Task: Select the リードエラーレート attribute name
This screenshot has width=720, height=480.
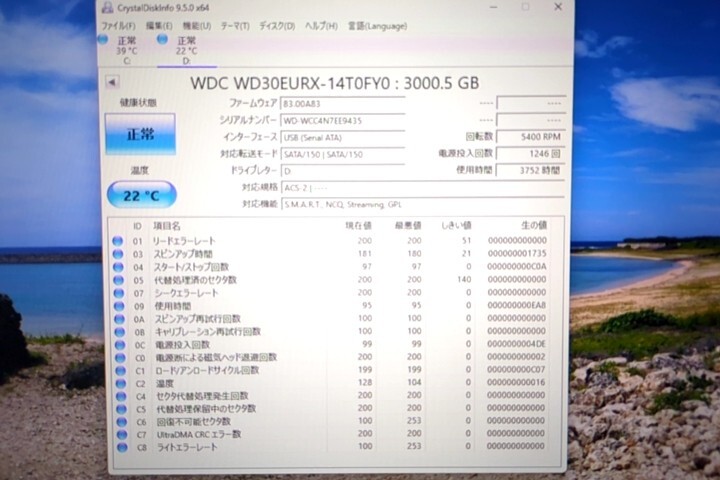Action: point(184,241)
